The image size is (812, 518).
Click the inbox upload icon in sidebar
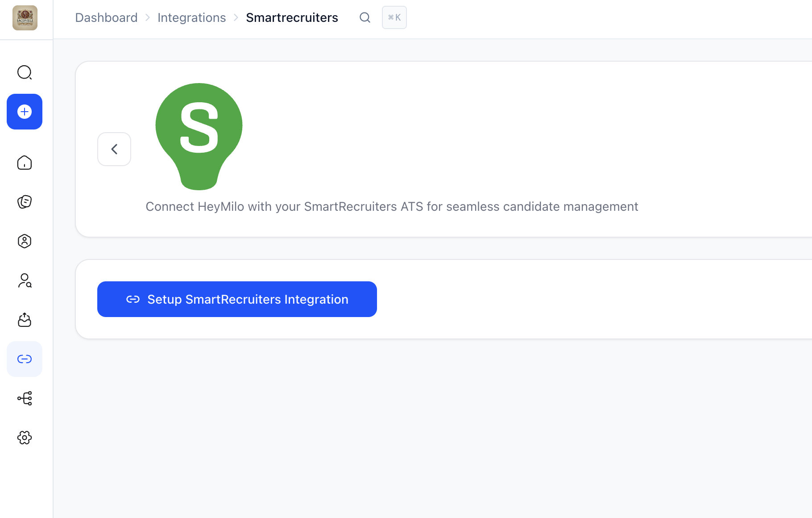tap(25, 320)
